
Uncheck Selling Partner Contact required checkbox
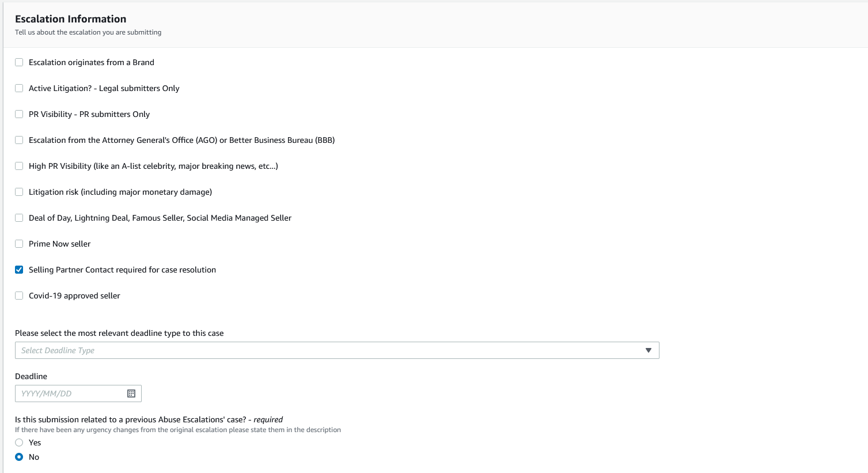[19, 270]
